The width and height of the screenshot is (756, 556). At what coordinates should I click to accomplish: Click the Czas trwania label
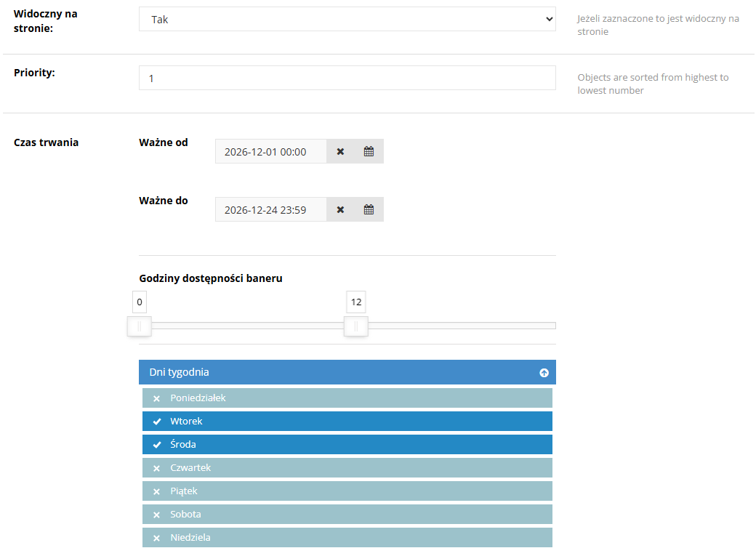tap(46, 142)
